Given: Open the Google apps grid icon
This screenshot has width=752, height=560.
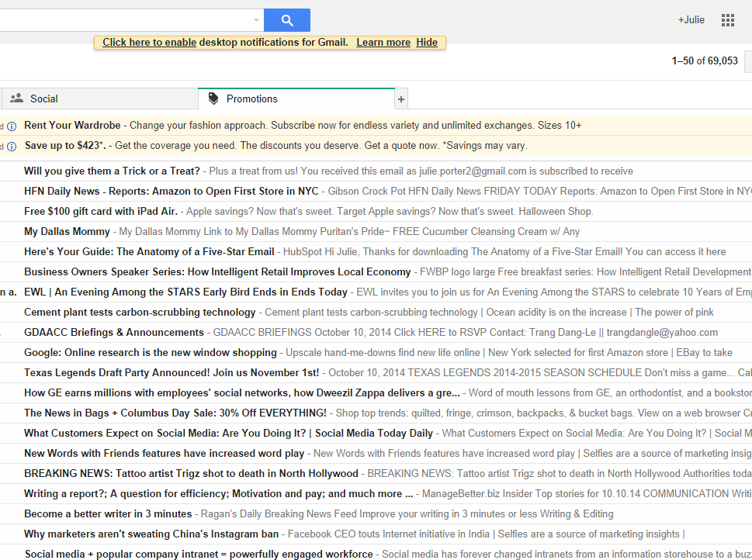Looking at the screenshot, I should click(x=727, y=20).
